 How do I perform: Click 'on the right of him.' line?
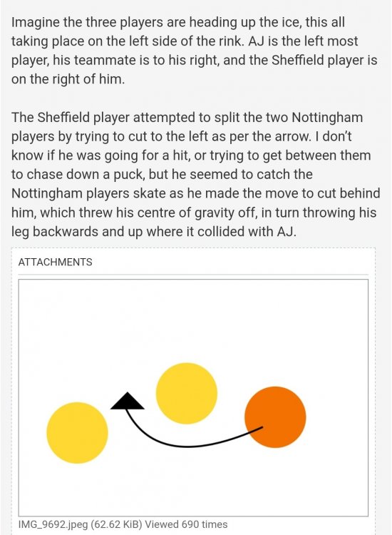68,79
